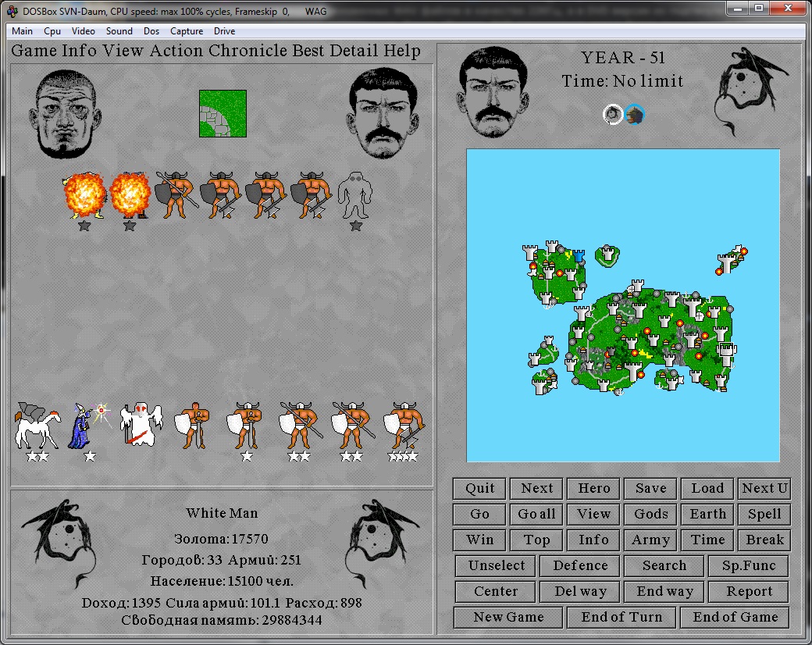The image size is (812, 645).
Task: Click the New Game button
Action: pyautogui.click(x=508, y=618)
